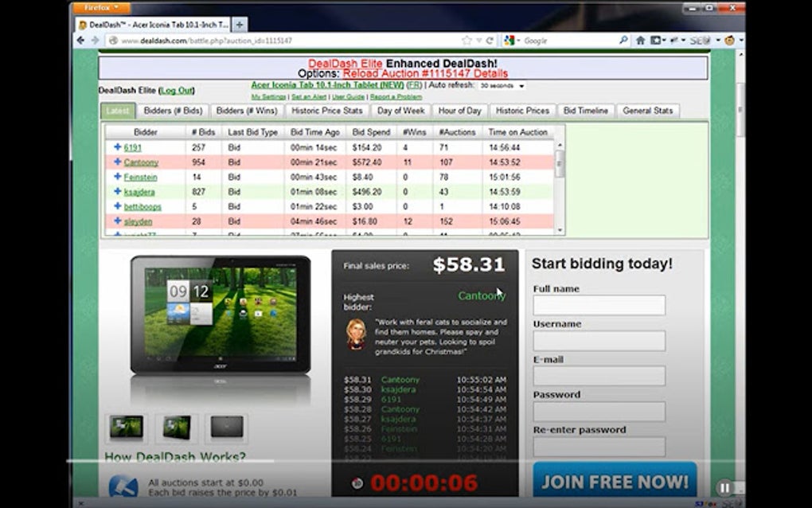Expand the plus icon beside bidder 6191
812x508 pixels.
(118, 147)
